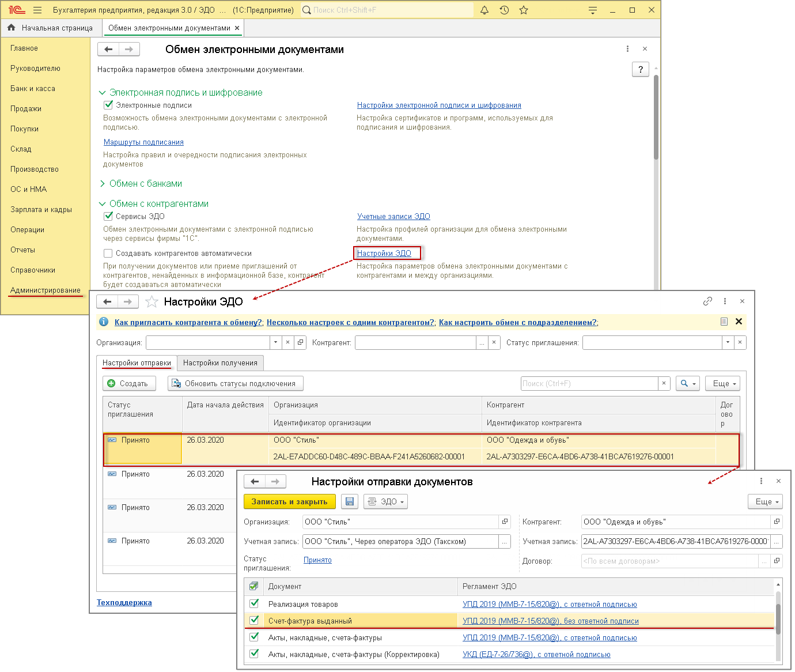The image size is (795, 672).
Task: Click the favorites star in title bar
Action: (524, 10)
